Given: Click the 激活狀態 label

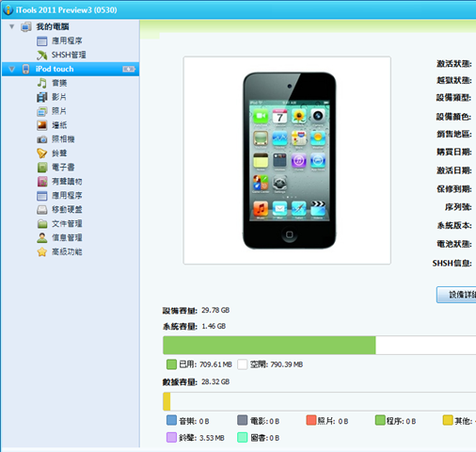Looking at the screenshot, I should (454, 64).
